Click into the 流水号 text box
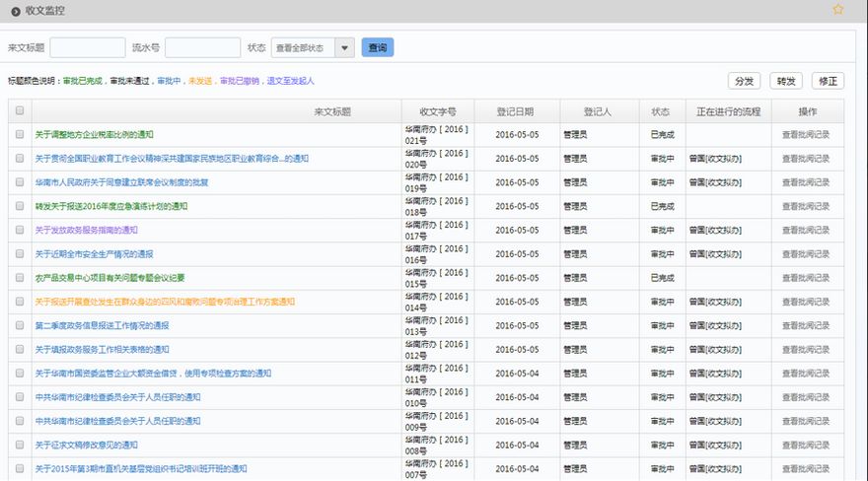Image resolution: width=868 pixels, height=481 pixels. coord(202,47)
